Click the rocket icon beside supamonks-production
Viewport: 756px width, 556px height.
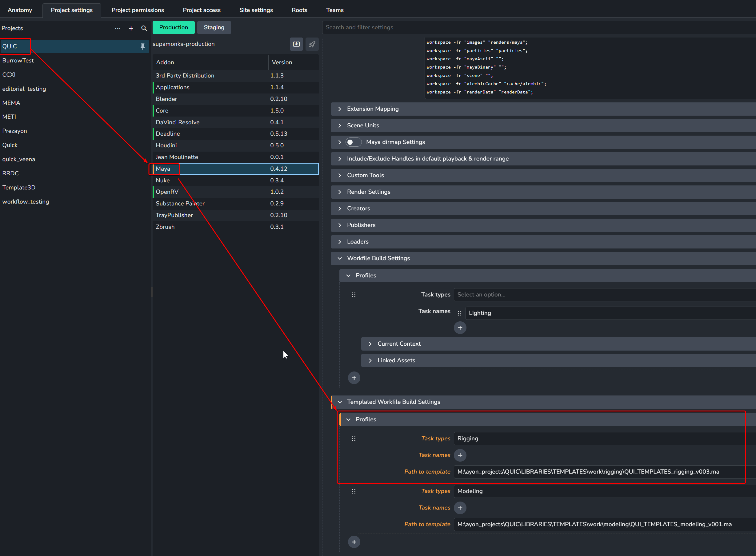point(312,44)
